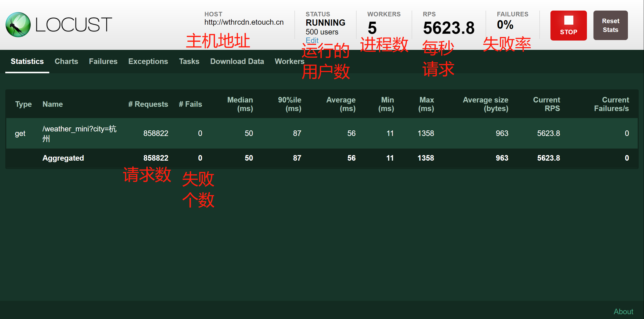Viewport: 644px width, 319px height.
Task: Click the Max (ms) column header
Action: pyautogui.click(x=426, y=104)
